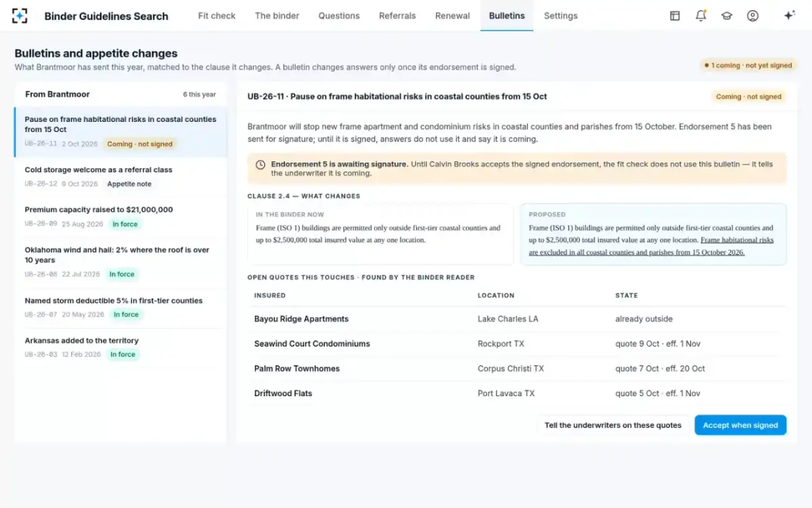Select Palm Row Townhomes insured
This screenshot has height=508, width=812.
point(297,368)
